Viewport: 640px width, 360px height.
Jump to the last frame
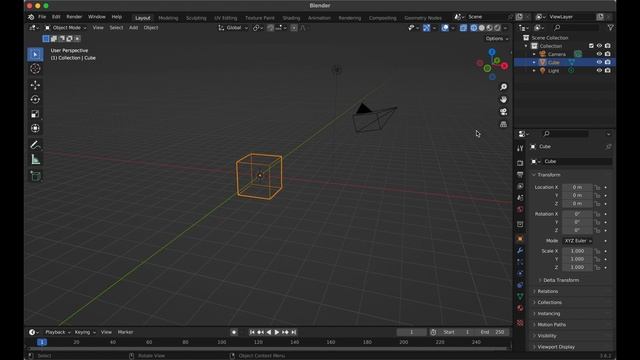tap(293, 332)
